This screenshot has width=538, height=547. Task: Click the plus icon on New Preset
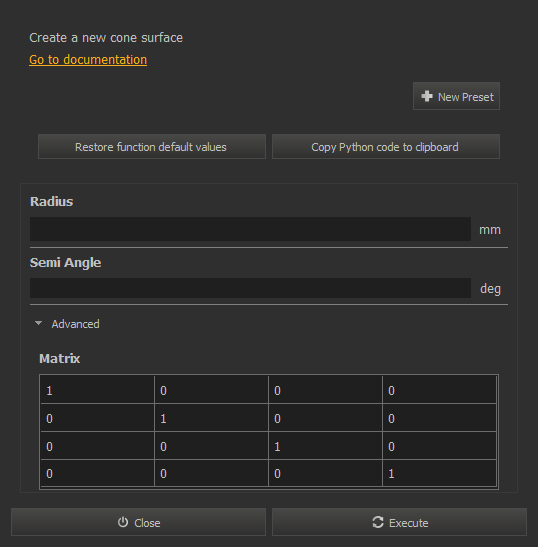point(427,96)
